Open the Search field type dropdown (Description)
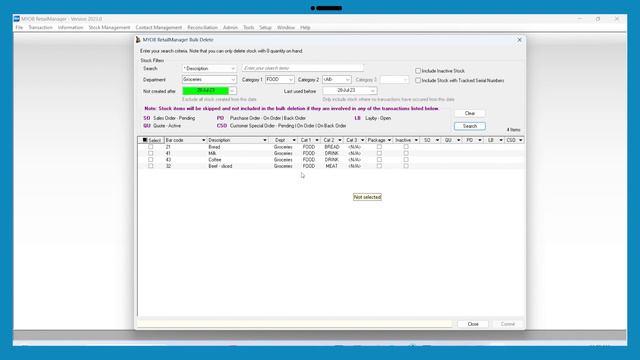Viewport: 640px width, 360px height. pos(233,69)
